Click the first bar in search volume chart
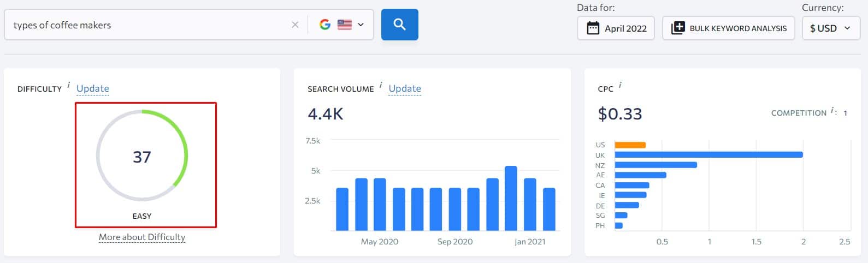This screenshot has height=263, width=868. tap(342, 209)
